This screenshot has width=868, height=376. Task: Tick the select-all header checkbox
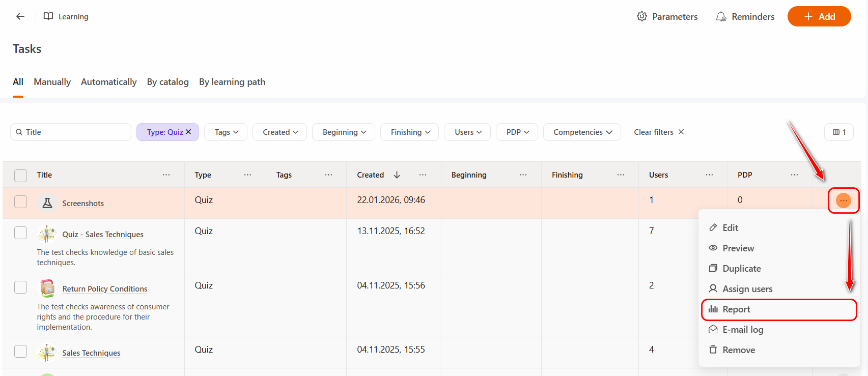coord(21,176)
